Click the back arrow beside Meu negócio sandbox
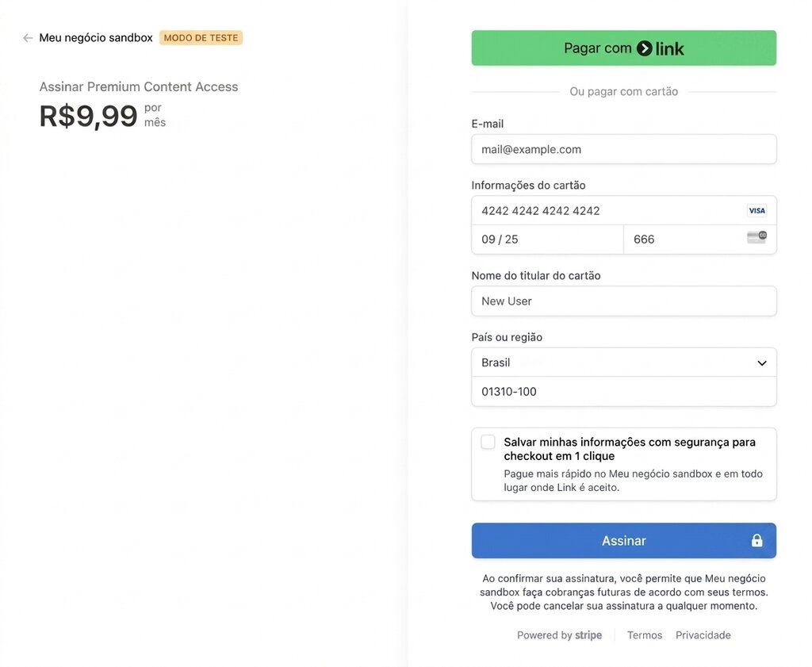812x667 pixels. pyautogui.click(x=28, y=38)
